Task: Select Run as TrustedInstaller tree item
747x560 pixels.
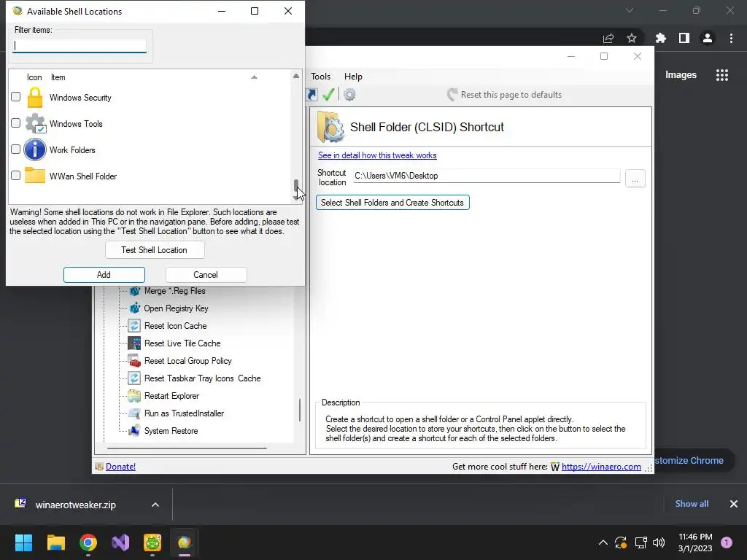Action: 185,413
